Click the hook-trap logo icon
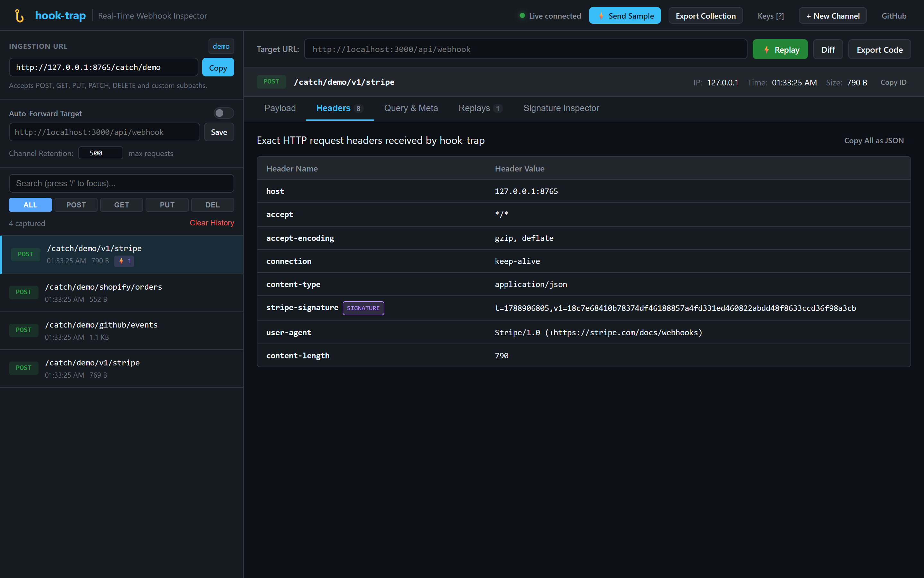924x578 pixels. 19,16
